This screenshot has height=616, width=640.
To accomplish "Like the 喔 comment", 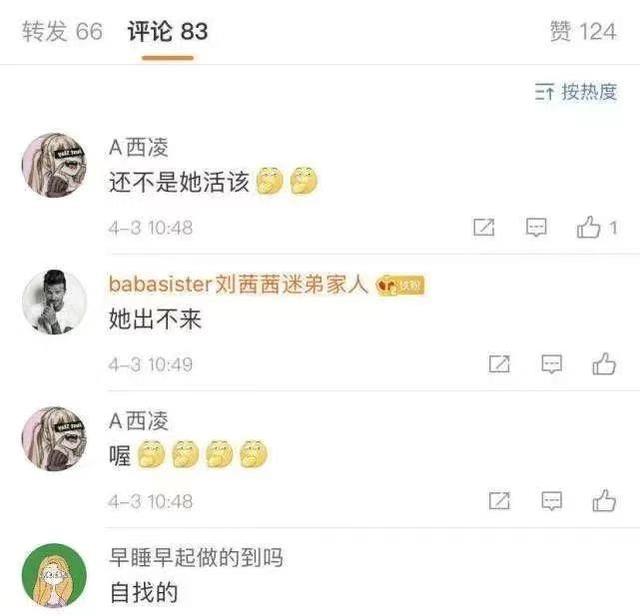I will click(604, 500).
